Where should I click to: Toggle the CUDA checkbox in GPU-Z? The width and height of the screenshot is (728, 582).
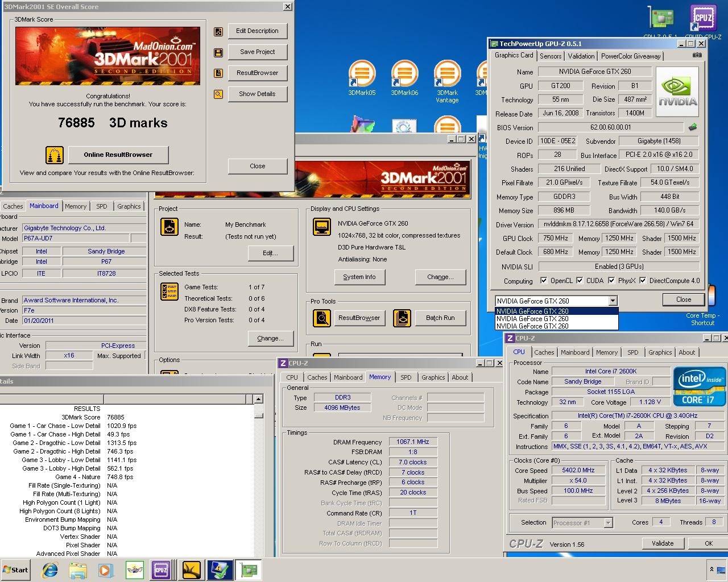[x=580, y=281]
